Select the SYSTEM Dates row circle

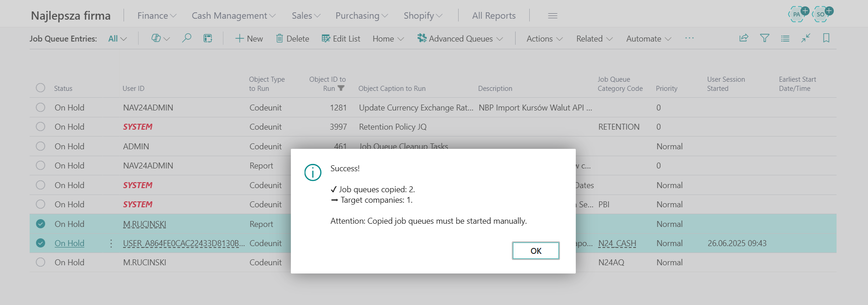click(x=41, y=185)
